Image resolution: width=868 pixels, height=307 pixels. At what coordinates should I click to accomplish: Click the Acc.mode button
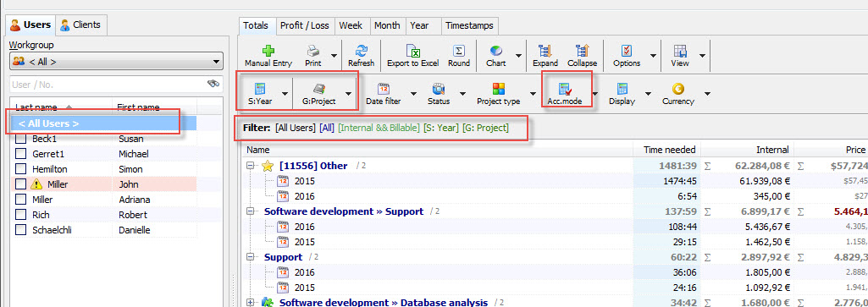564,93
